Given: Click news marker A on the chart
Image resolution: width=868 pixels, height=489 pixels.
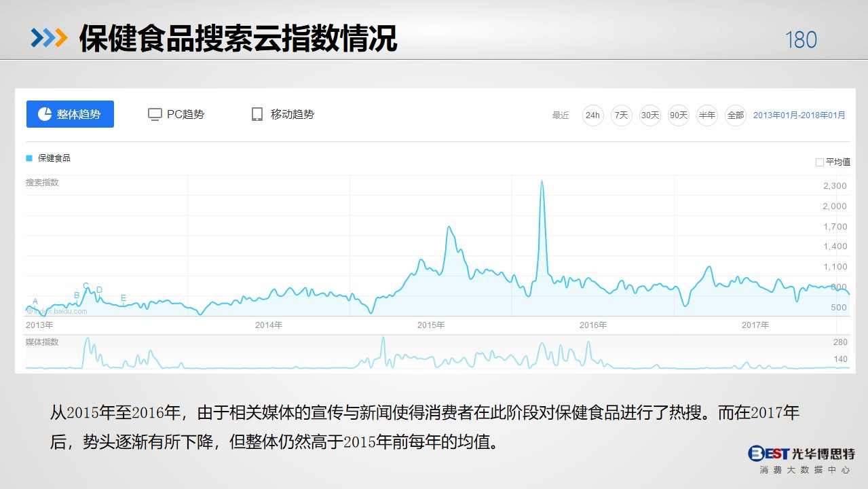Looking at the screenshot, I should (35, 302).
